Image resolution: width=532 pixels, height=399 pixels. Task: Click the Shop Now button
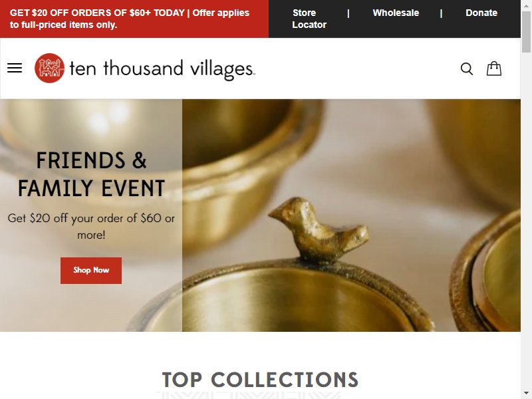(x=91, y=271)
